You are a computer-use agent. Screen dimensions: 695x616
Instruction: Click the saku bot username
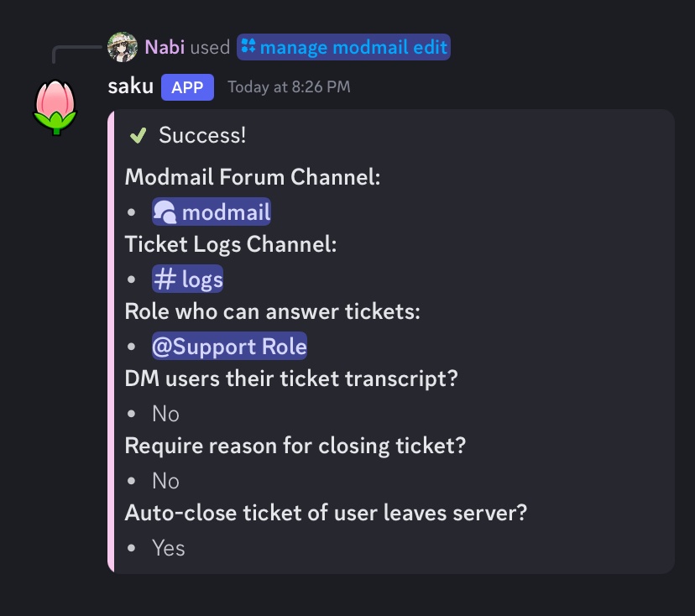point(131,86)
